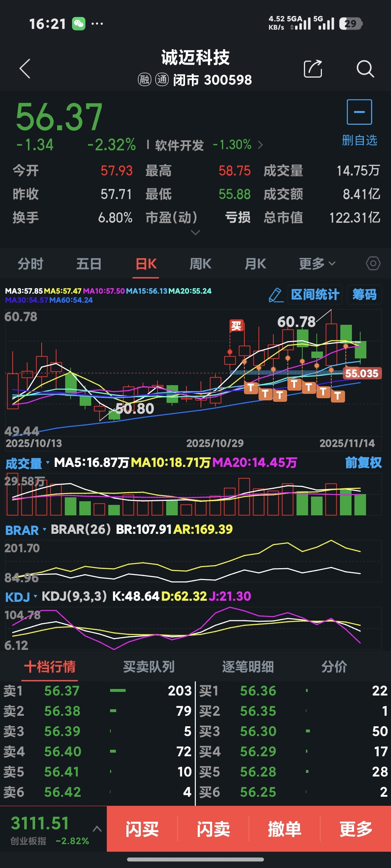This screenshot has width=391, height=868.
Task: Select 买2 price 56.35 row
Action: tap(294, 711)
